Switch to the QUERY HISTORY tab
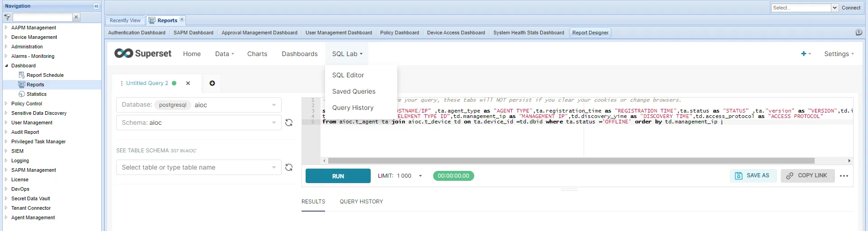 pos(361,202)
